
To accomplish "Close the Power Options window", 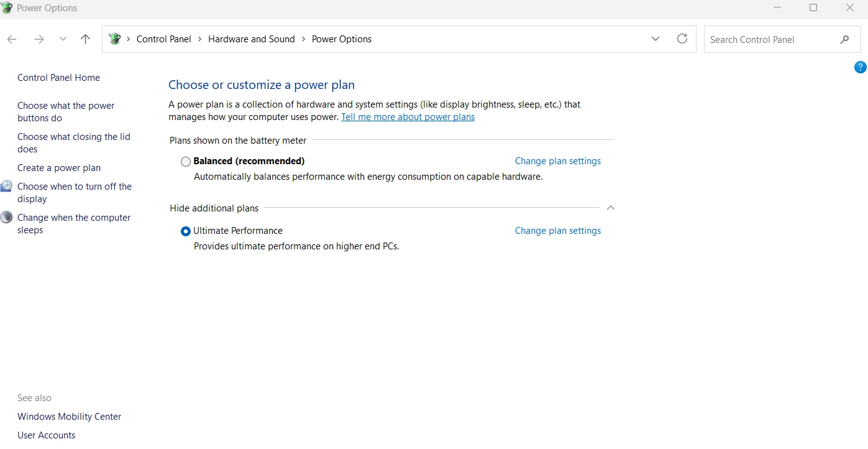I will point(850,7).
